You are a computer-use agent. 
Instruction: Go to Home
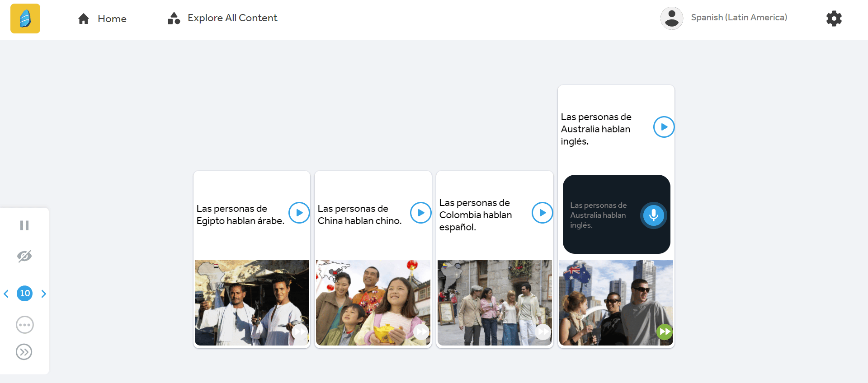click(102, 19)
